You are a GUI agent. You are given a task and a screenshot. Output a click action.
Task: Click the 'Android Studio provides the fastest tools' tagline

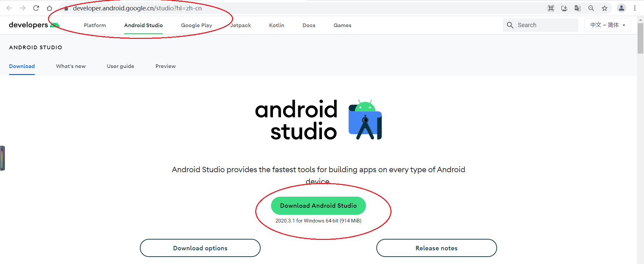coord(318,176)
